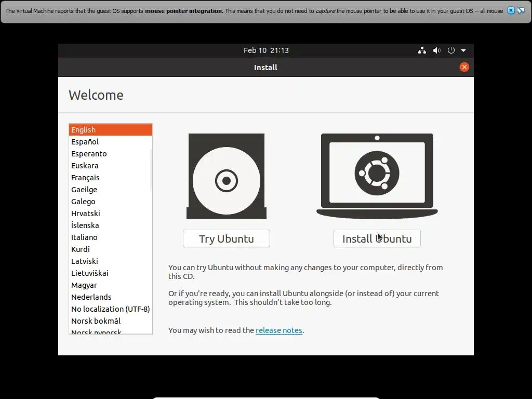Click the CD disc Try Ubuntu icon
The height and width of the screenshot is (399, 532).
click(227, 176)
